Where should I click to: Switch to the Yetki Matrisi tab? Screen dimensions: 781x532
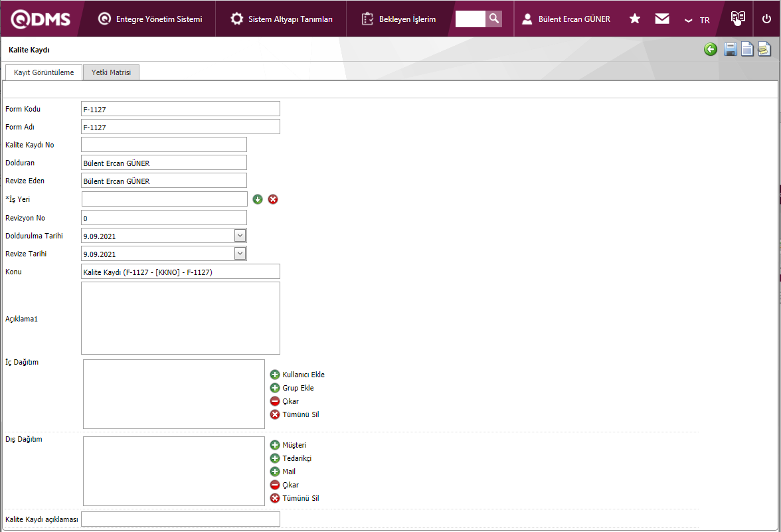[x=111, y=72]
